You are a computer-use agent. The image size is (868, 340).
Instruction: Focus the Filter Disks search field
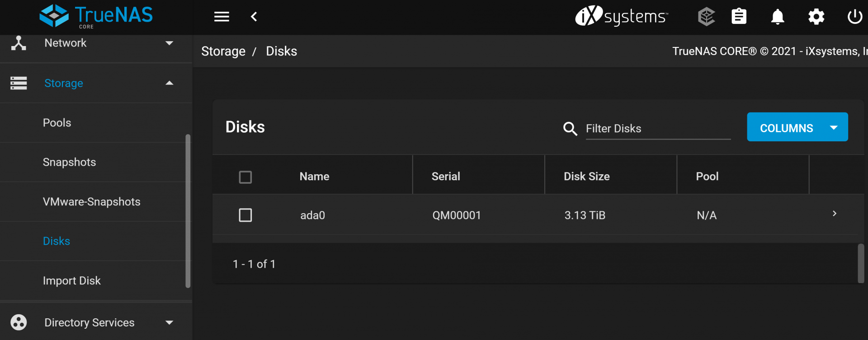coord(658,129)
